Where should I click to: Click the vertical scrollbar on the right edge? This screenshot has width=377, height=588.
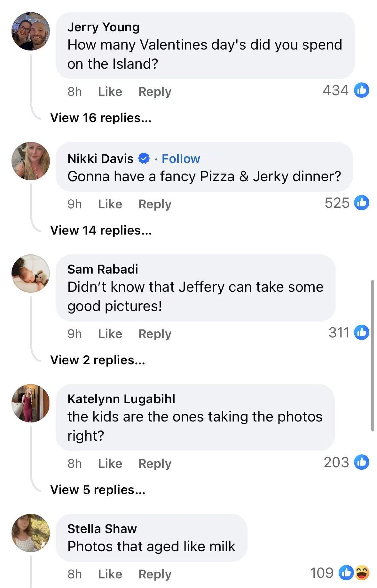click(373, 355)
